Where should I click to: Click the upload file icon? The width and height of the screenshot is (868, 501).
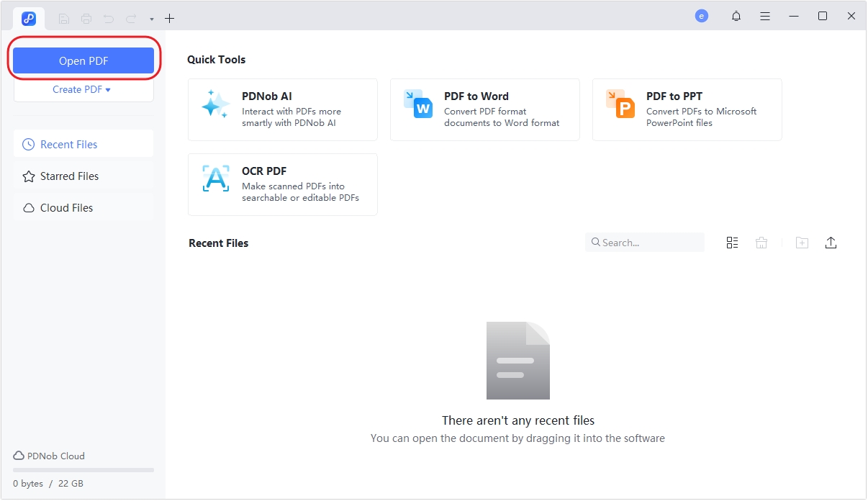pyautogui.click(x=831, y=243)
